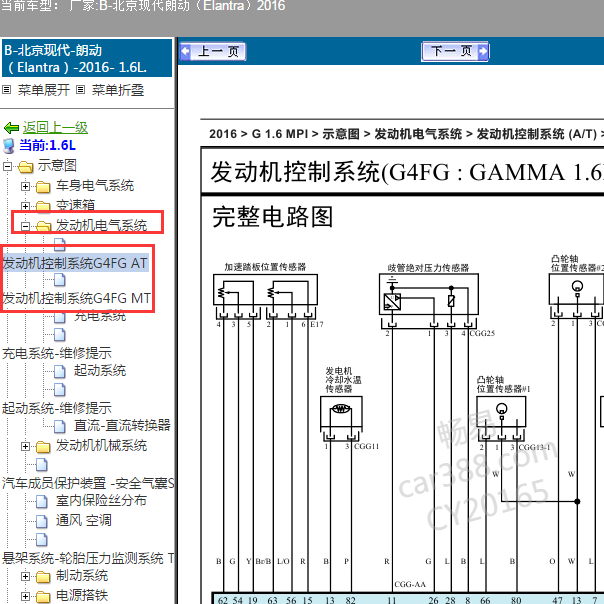Open 起动系统-维修提示 entry

pyautogui.click(x=57, y=408)
